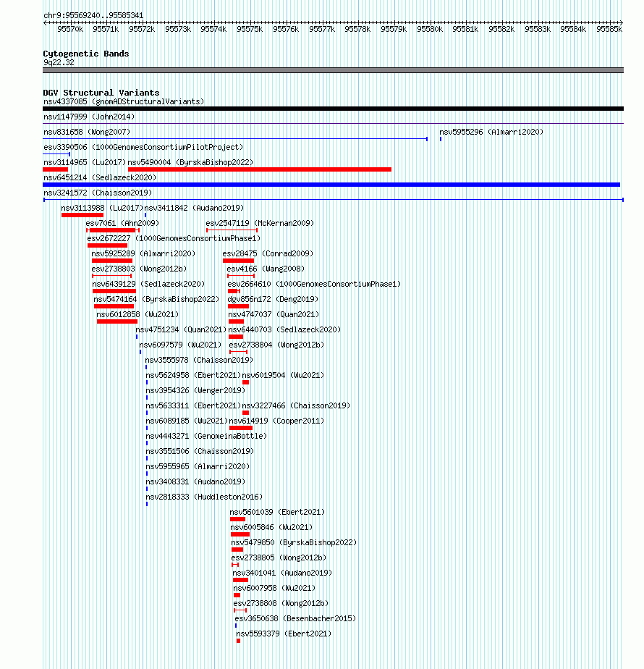The width and height of the screenshot is (644, 669).
Task: Click the 95575k ruler position label
Action: coord(250,30)
